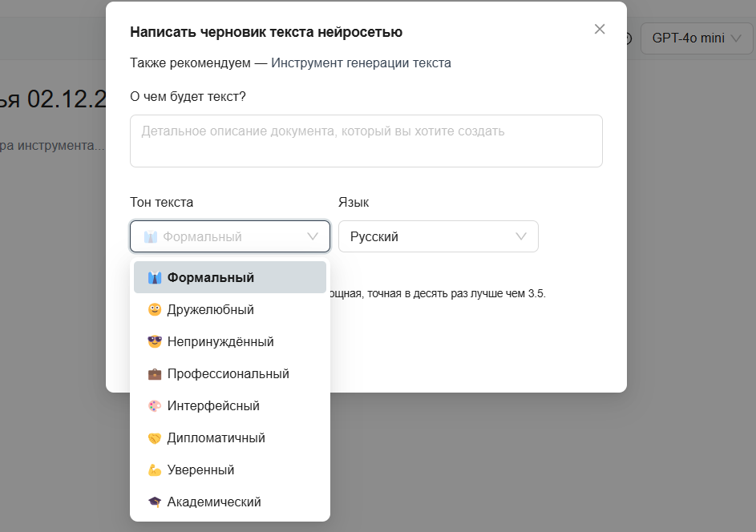Choose the Академический tone

213,502
